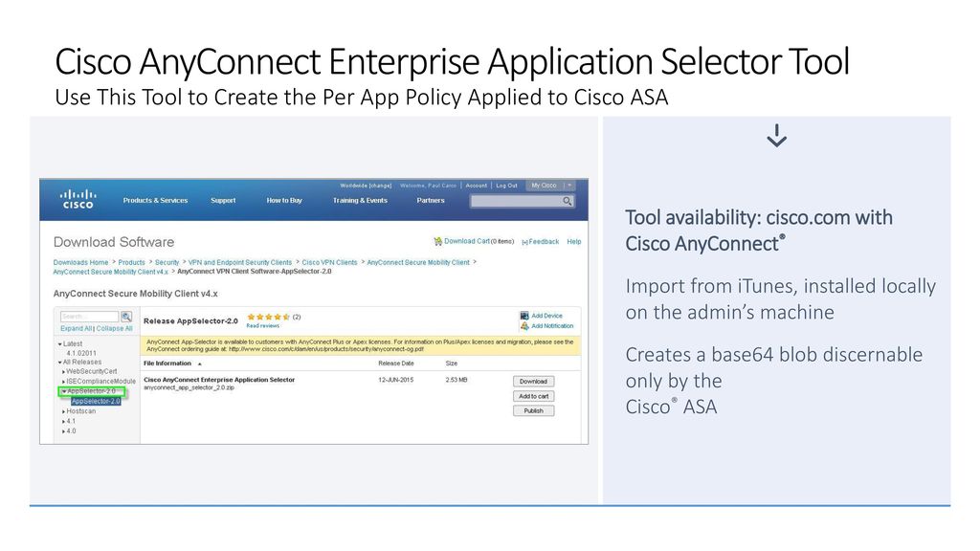
Task: Open the My Cisco dropdown arrow
Action: click(569, 186)
